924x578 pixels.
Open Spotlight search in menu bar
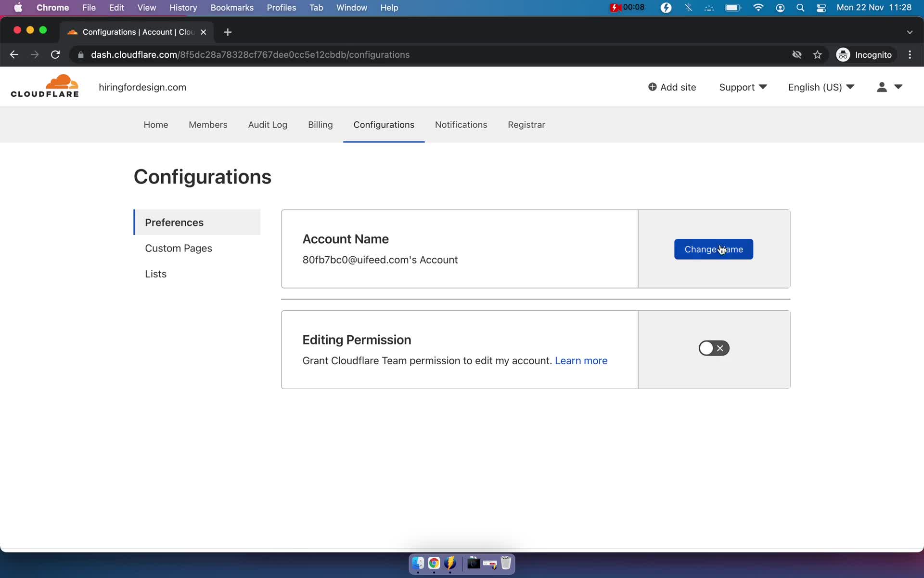tap(800, 8)
